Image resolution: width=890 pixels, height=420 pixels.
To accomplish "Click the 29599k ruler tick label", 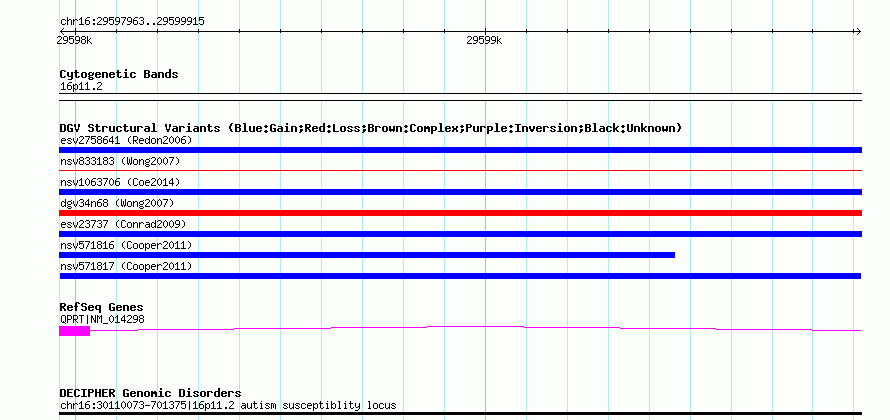I will (x=484, y=40).
